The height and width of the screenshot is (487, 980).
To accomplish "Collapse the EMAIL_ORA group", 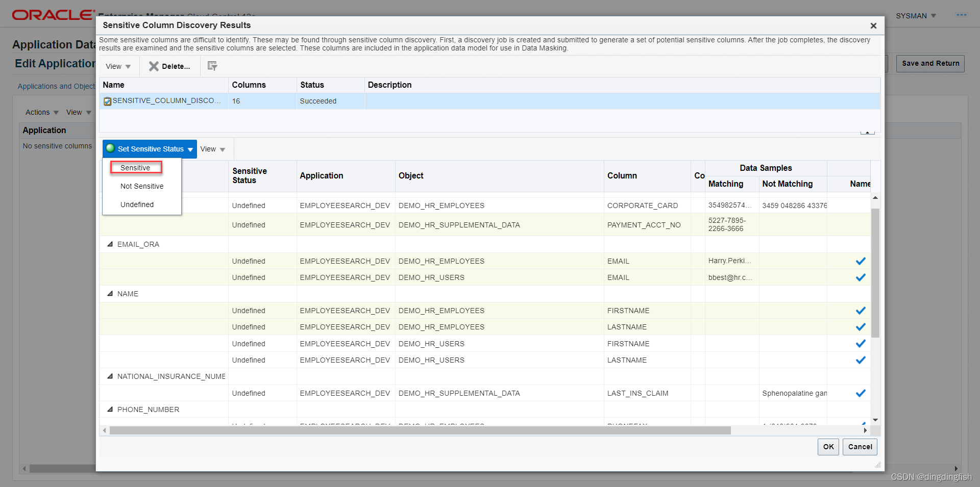I will (x=110, y=244).
